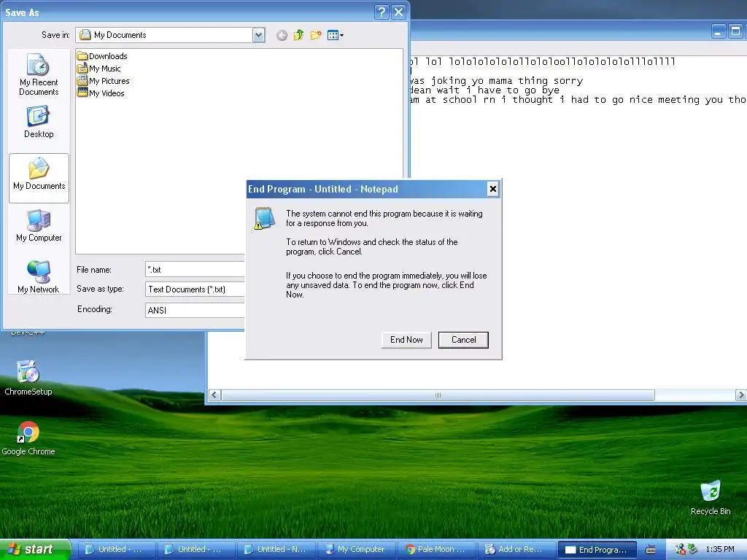
Task: Switch to My Computer taskbar button
Action: click(x=356, y=550)
